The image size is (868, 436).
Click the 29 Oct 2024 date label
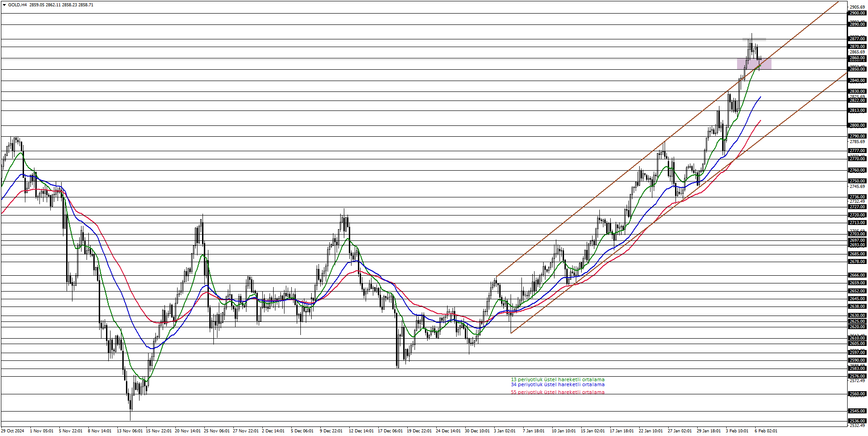click(x=13, y=431)
